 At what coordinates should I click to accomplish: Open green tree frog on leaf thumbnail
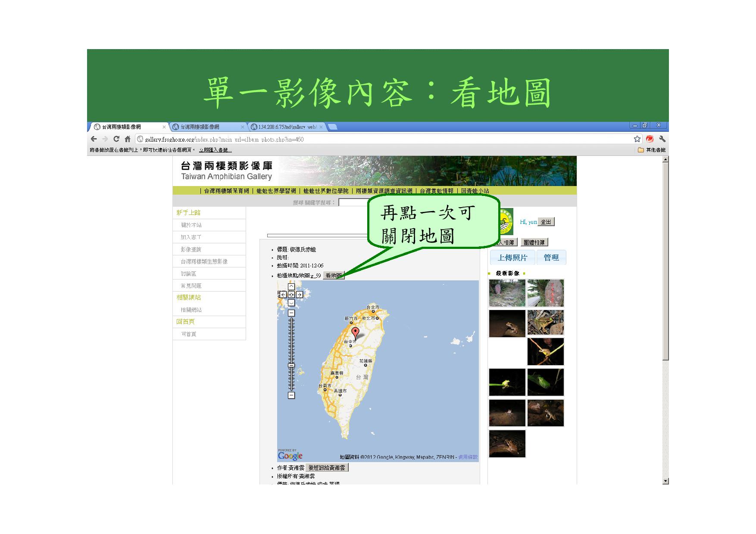(545, 382)
